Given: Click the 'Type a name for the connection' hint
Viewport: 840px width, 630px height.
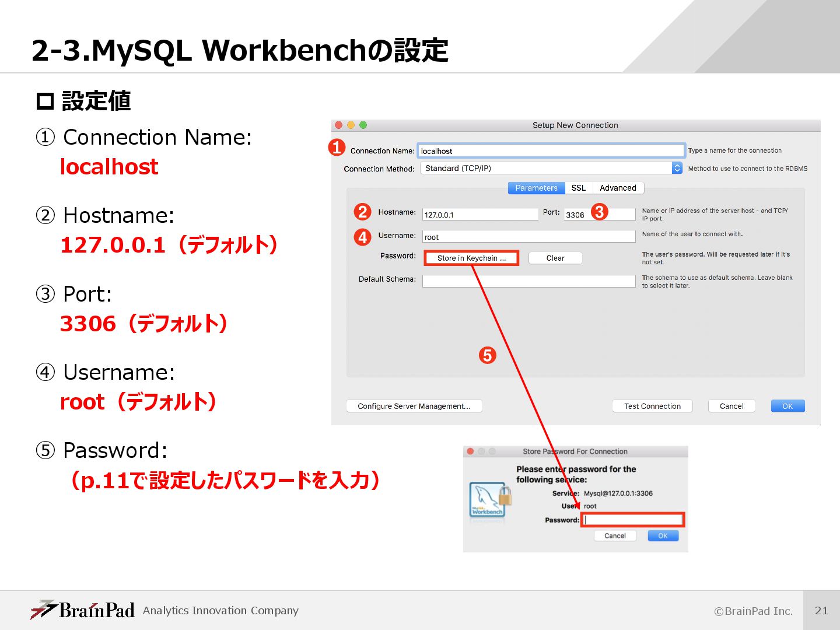Looking at the screenshot, I should 735,150.
